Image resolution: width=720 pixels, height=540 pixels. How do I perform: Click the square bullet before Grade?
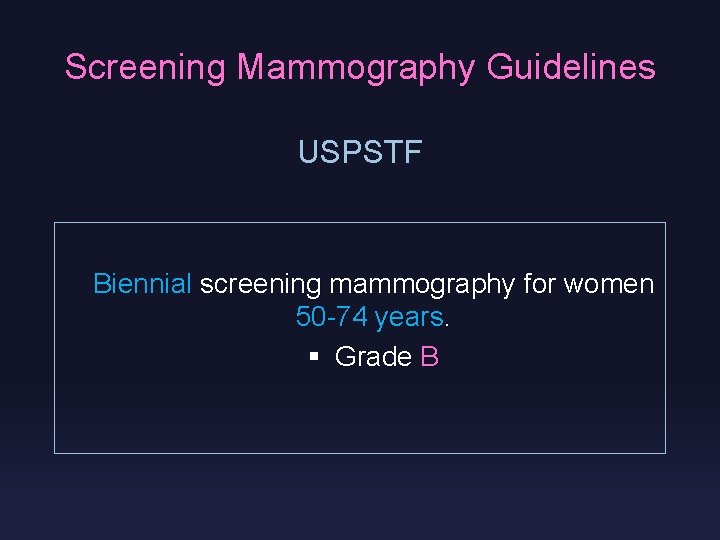(x=314, y=357)
